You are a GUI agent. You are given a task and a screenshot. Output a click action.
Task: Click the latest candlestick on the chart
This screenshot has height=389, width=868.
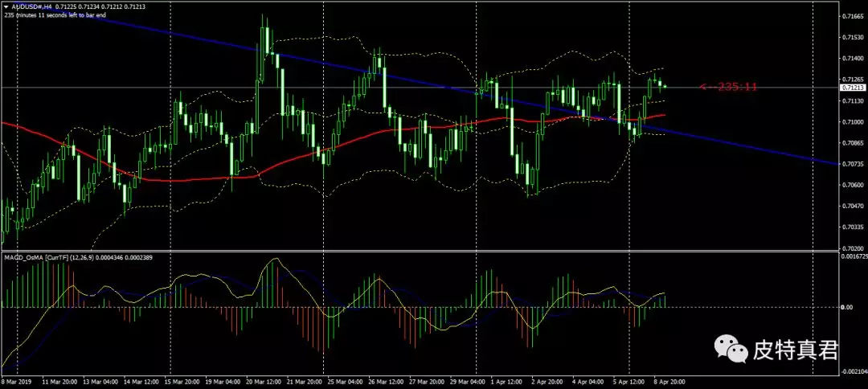coord(665,86)
